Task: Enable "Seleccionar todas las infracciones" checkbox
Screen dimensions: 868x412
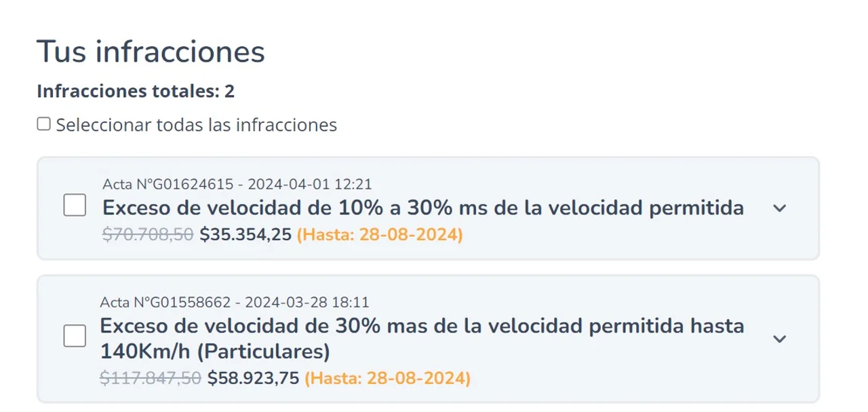Action: pyautogui.click(x=45, y=123)
